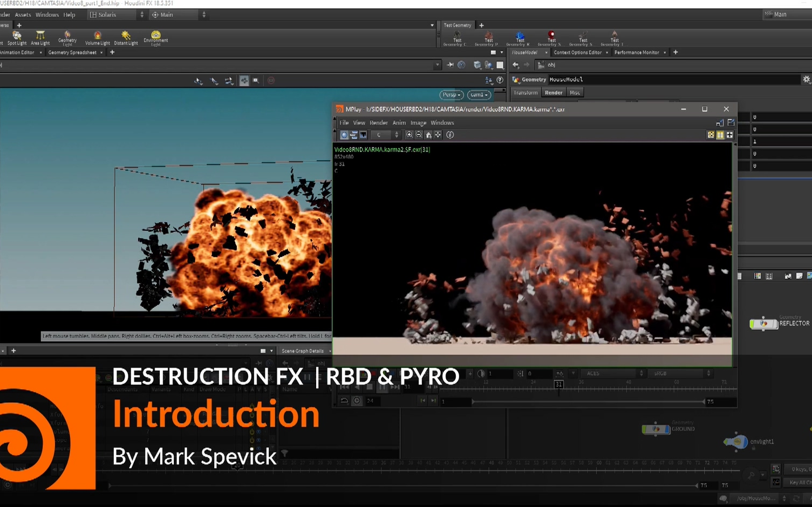This screenshot has height=507, width=812.
Task: Open the top-right Main radial menu selector
Action: tap(787, 15)
